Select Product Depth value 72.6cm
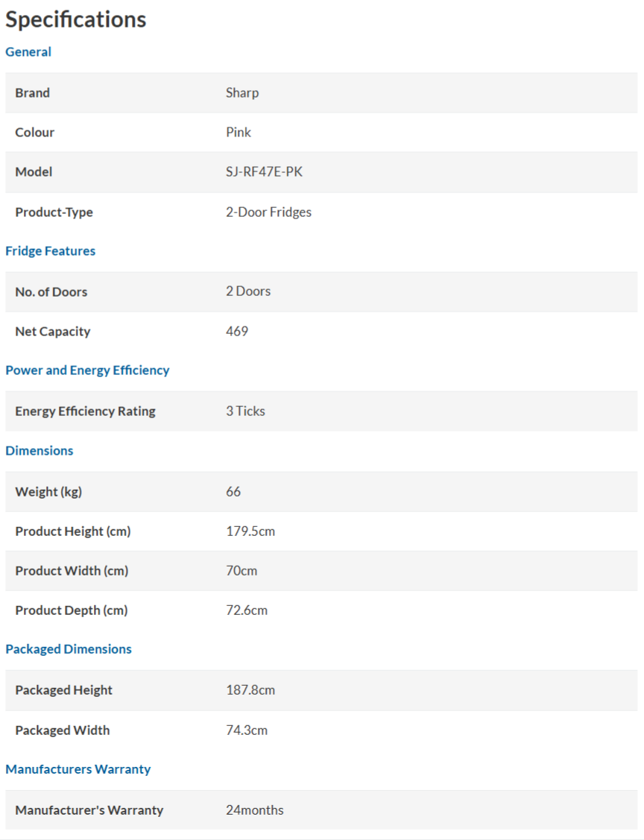Screen dimensions: 644x840 pos(247,610)
